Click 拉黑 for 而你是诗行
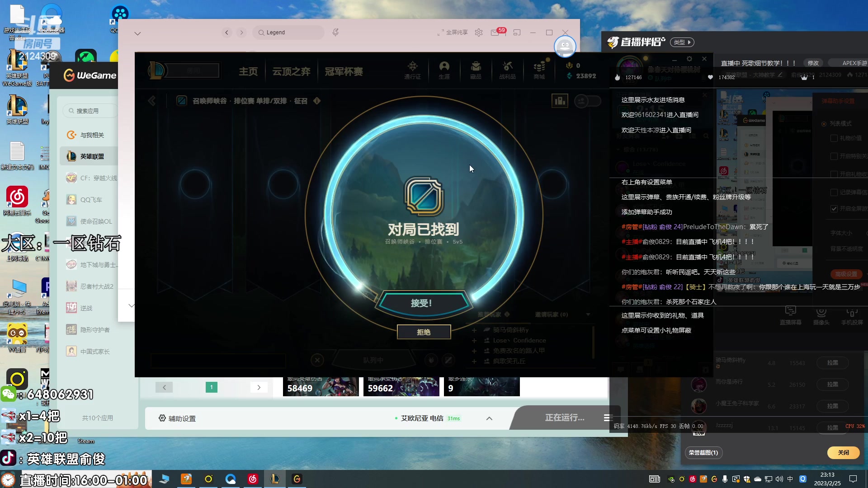The width and height of the screenshot is (868, 488). click(832, 385)
